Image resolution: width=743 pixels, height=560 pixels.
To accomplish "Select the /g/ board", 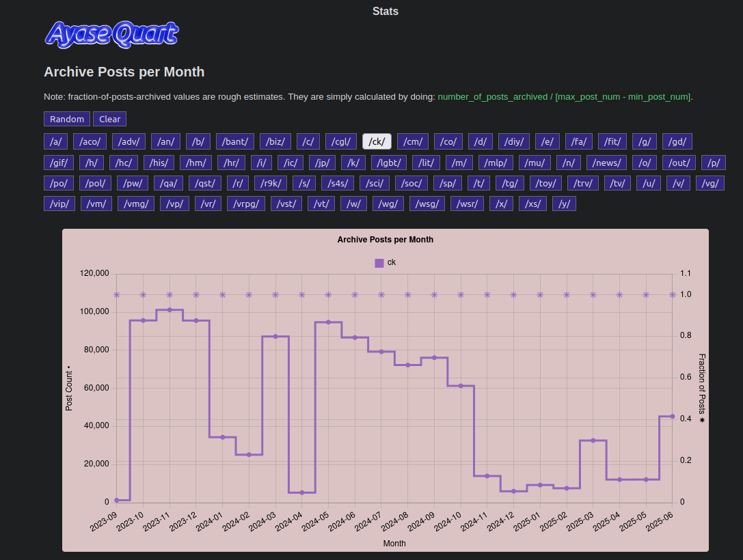I will pyautogui.click(x=645, y=141).
